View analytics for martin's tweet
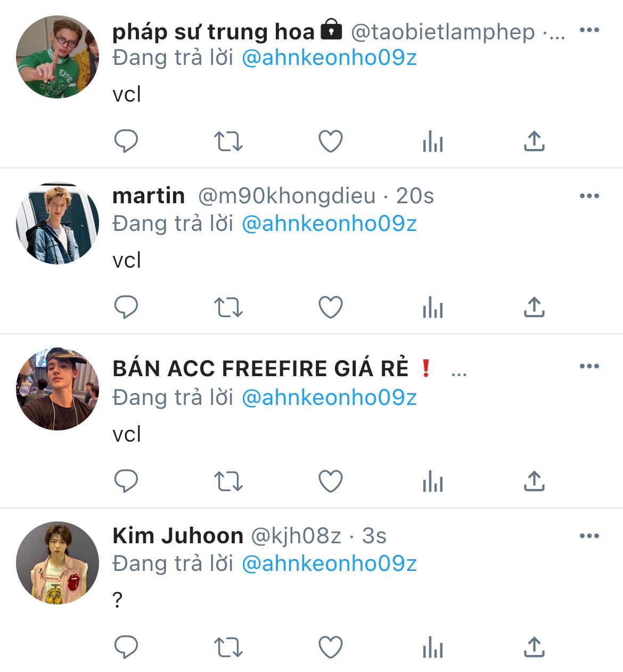This screenshot has height=672, width=623. (x=432, y=308)
